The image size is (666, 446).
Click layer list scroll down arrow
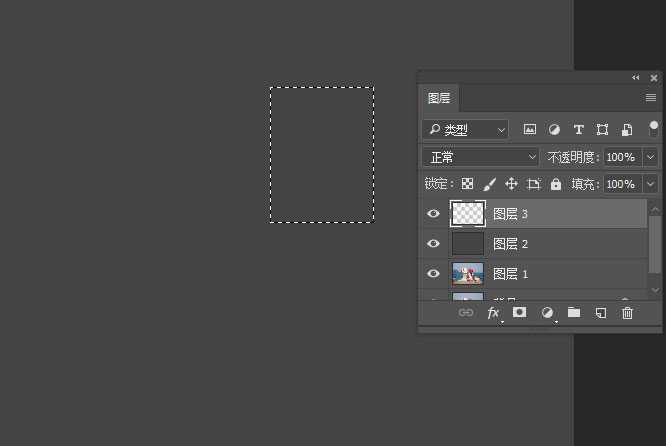point(655,290)
